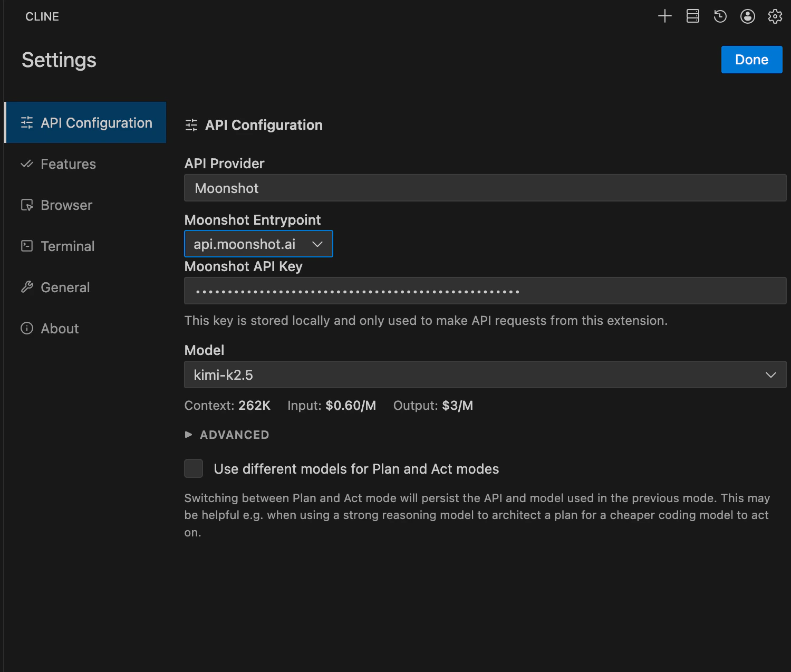791x672 pixels.
Task: Click into the Moonshot API Key field
Action: (485, 291)
